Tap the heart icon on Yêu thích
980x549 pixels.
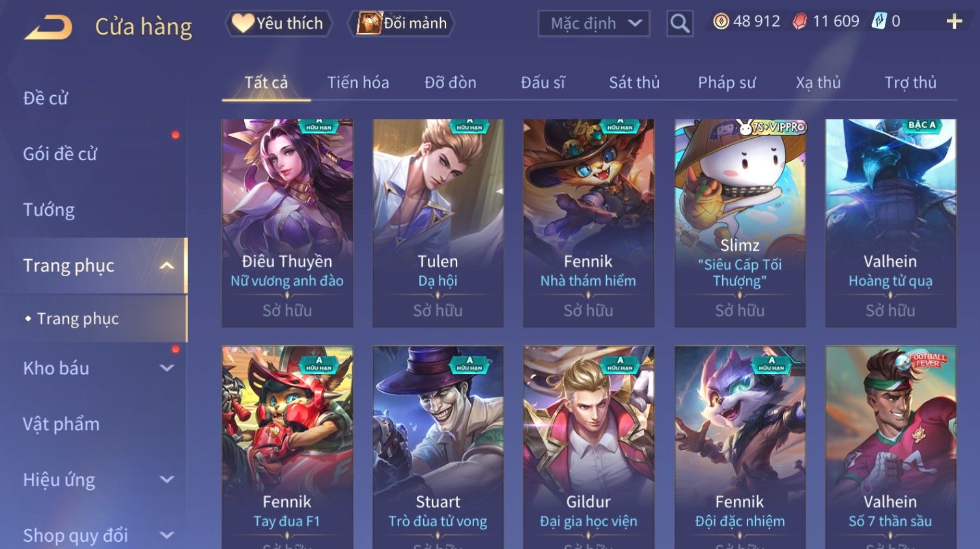pyautogui.click(x=243, y=23)
